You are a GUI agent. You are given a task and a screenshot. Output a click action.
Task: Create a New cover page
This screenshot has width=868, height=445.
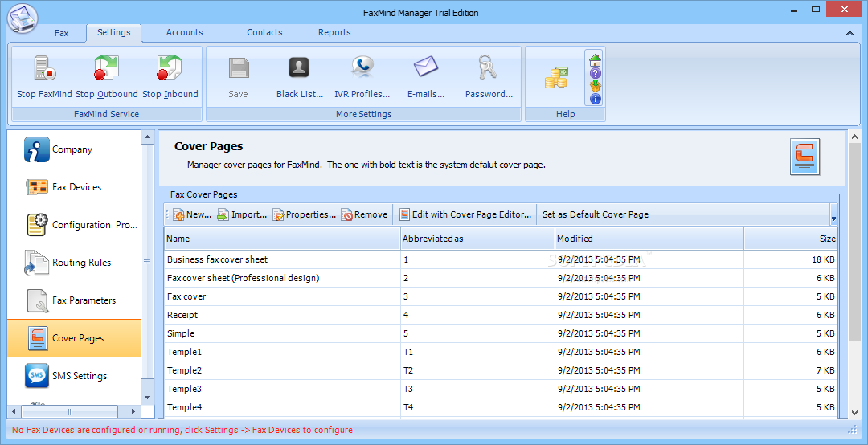192,214
